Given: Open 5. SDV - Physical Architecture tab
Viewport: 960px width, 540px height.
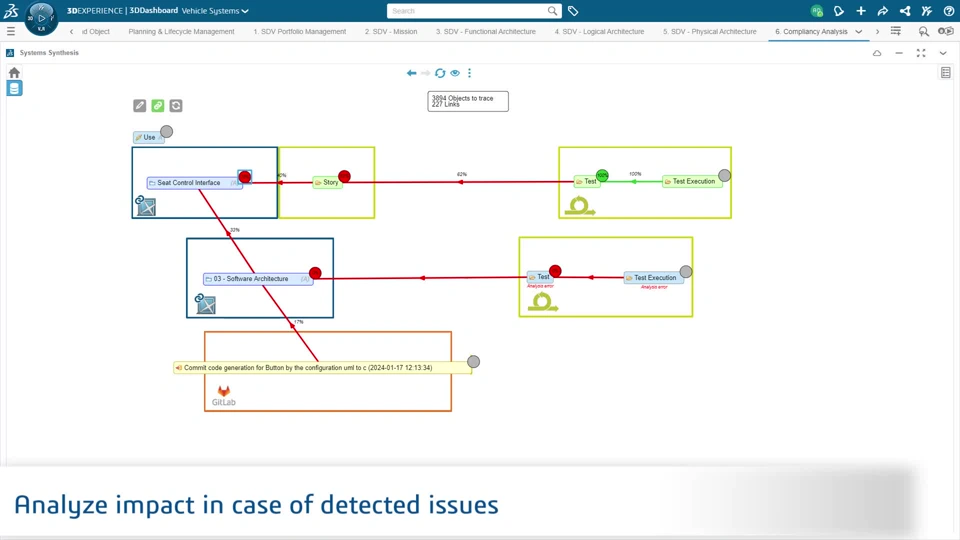Looking at the screenshot, I should pos(710,31).
